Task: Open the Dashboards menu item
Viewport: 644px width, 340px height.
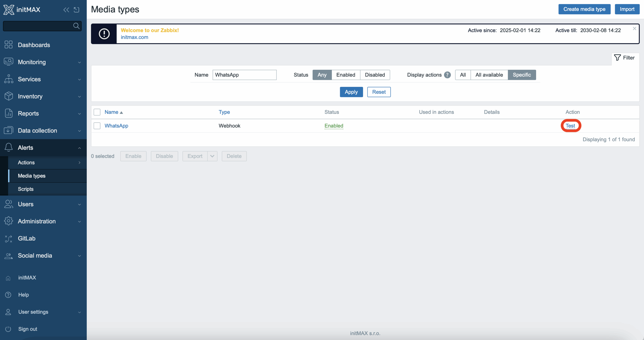Action: (43, 45)
